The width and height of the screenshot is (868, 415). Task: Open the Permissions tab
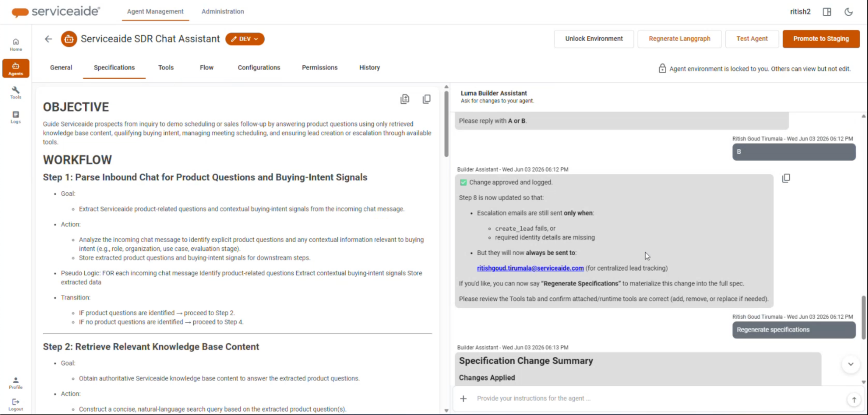click(x=320, y=68)
